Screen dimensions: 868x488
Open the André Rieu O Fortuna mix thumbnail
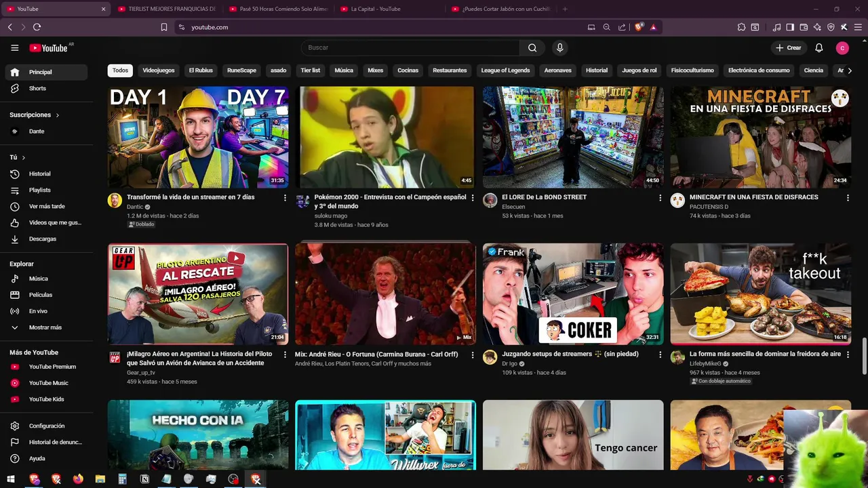point(385,294)
